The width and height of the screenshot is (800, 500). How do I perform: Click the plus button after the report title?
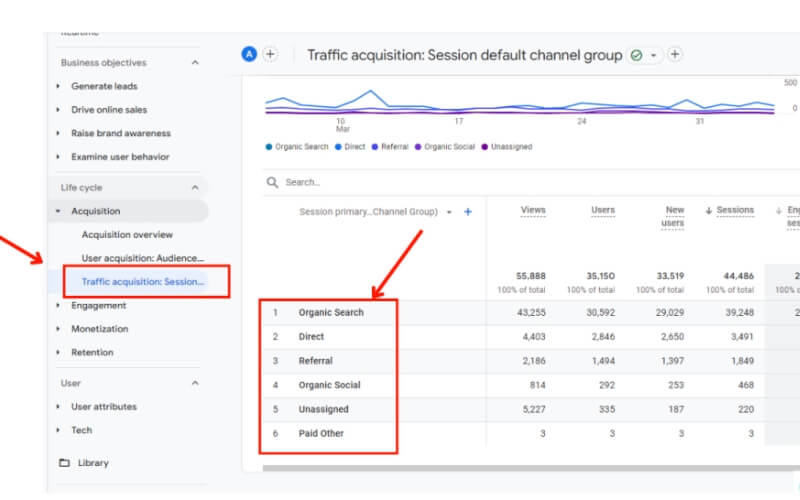coord(674,54)
